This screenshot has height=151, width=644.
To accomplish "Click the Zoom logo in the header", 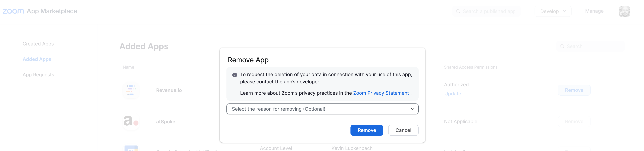I will pyautogui.click(x=13, y=11).
